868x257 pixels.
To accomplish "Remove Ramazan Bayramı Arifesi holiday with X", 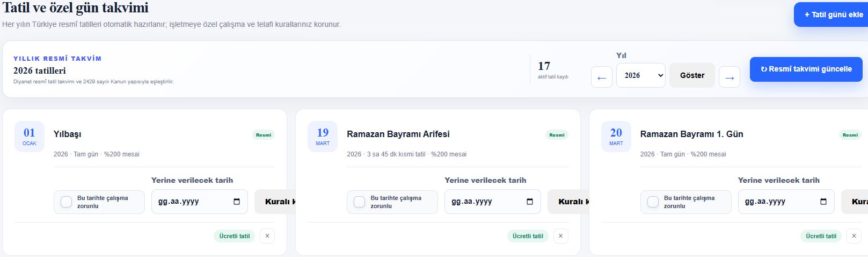I will click(560, 236).
